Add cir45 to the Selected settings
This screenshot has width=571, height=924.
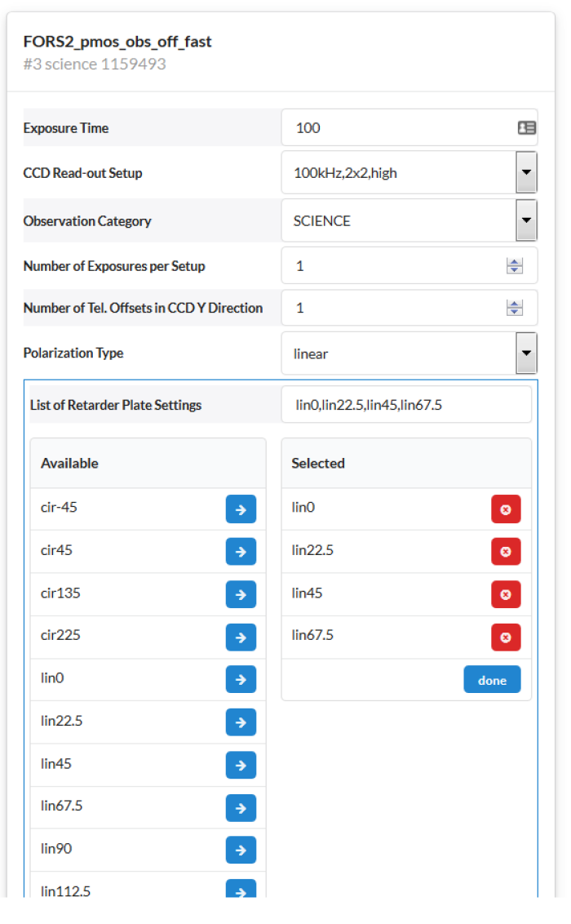point(241,552)
